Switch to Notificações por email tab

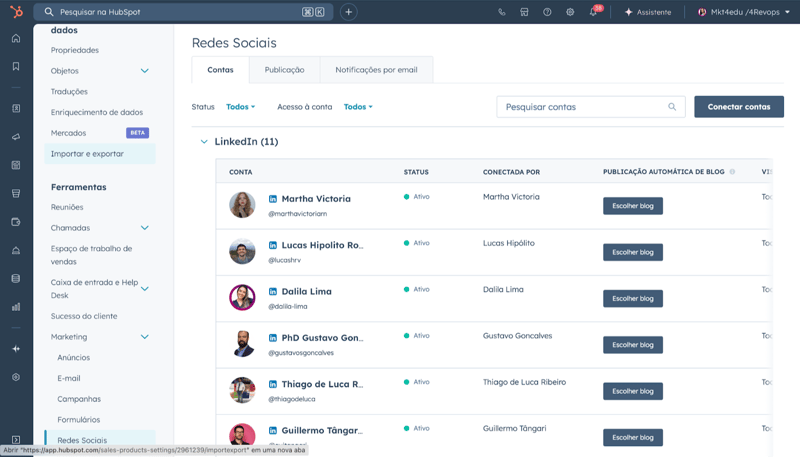coord(377,70)
